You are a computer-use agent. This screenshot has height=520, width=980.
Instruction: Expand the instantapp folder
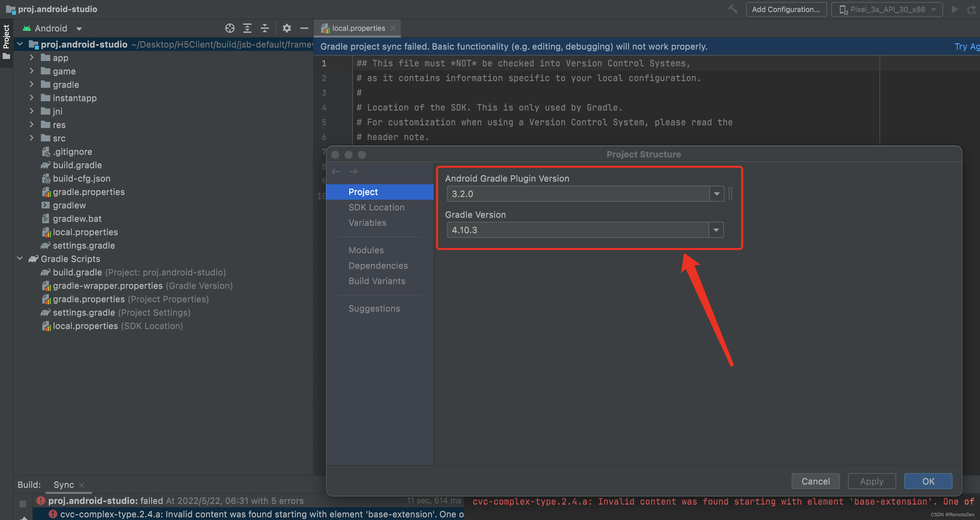click(32, 98)
